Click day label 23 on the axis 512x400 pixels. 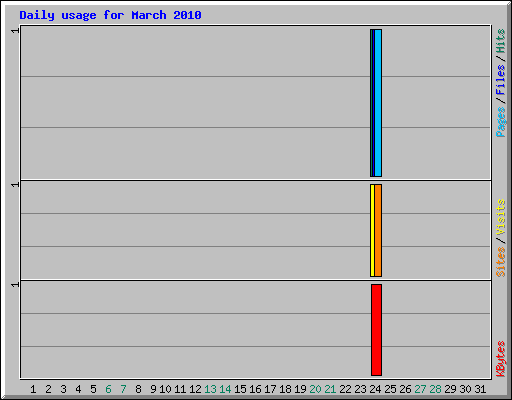click(360, 389)
